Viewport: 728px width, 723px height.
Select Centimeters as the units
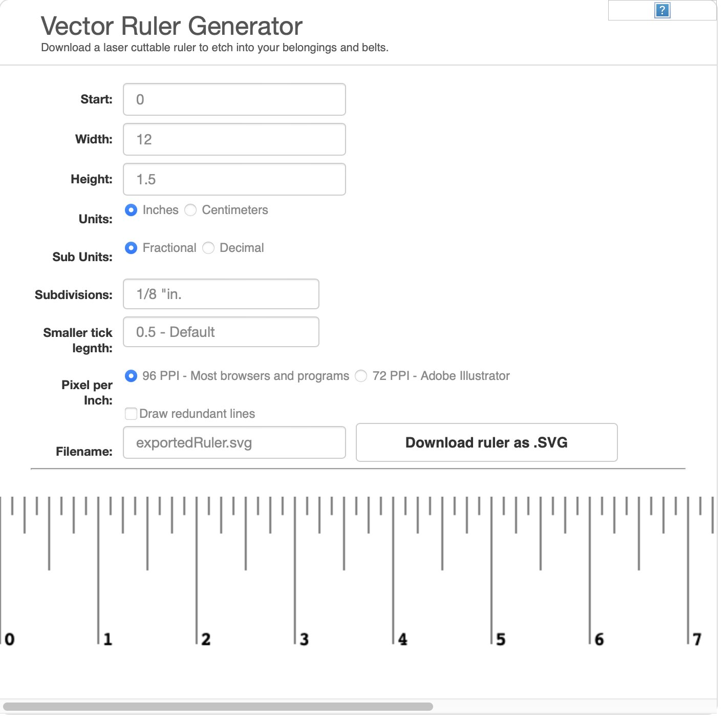point(190,210)
